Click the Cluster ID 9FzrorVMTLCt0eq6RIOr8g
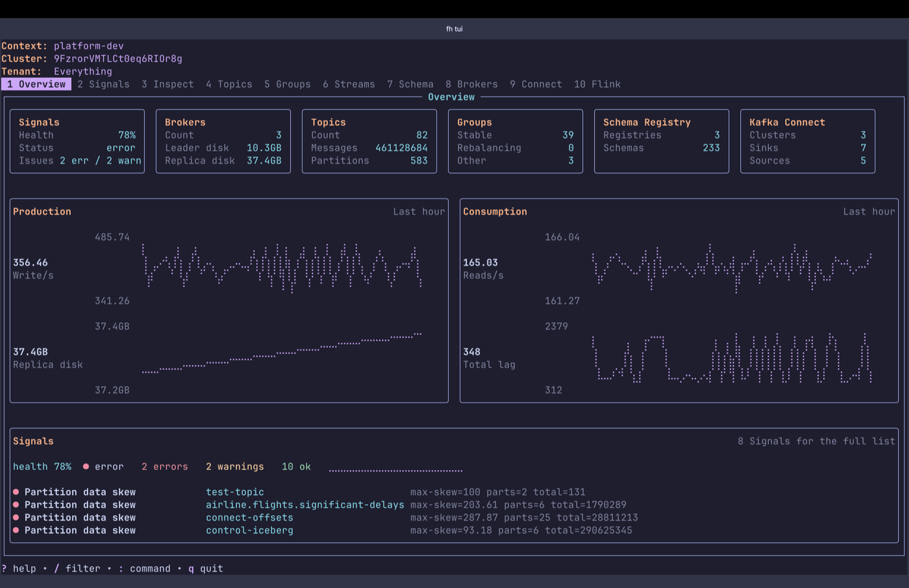 [118, 59]
